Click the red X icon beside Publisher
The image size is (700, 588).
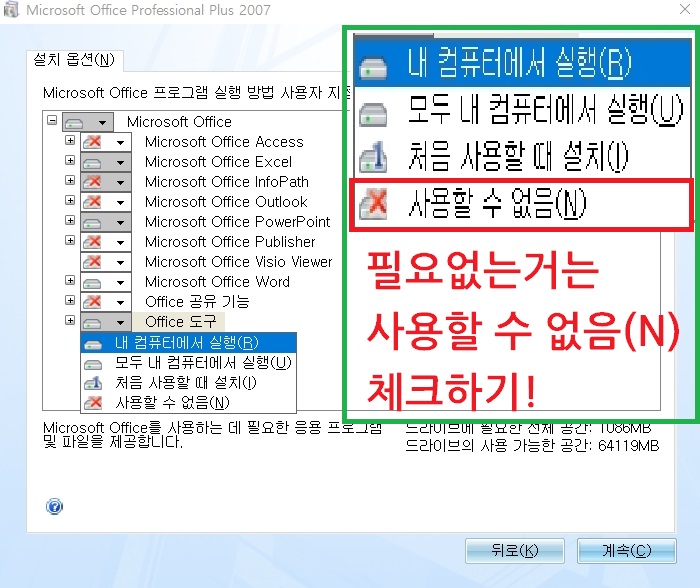(x=93, y=242)
